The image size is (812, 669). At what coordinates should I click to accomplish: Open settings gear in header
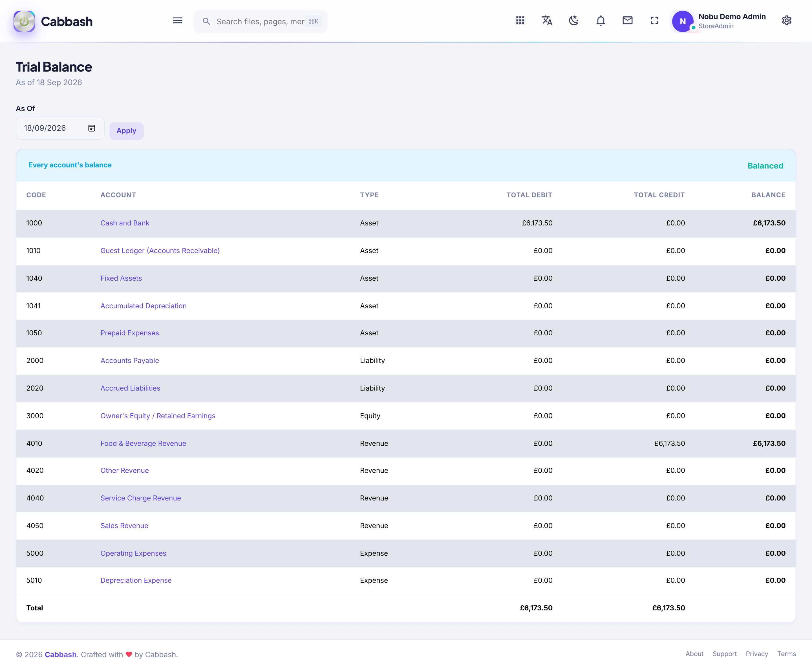click(x=787, y=20)
